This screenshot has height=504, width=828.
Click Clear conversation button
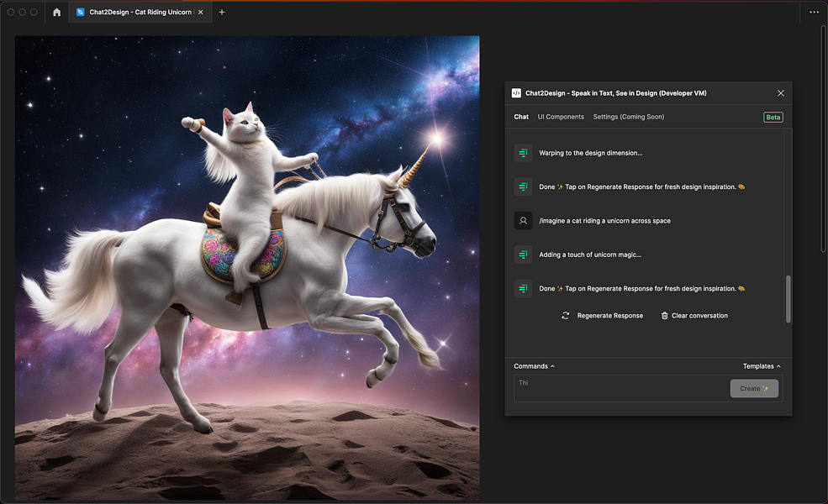694,316
